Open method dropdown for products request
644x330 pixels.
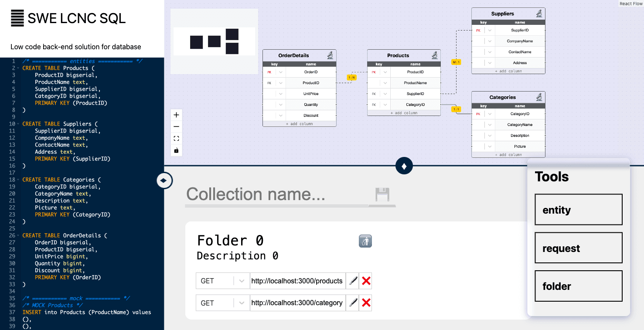pos(242,281)
